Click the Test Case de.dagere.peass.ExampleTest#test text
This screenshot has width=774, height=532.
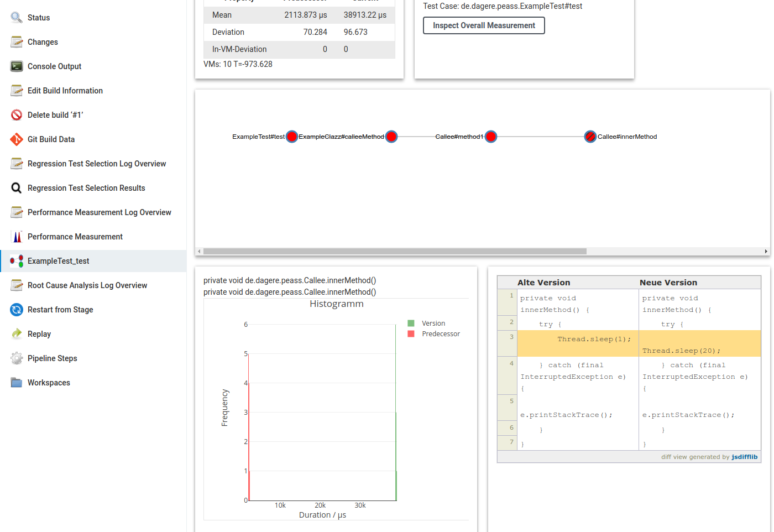coord(503,6)
